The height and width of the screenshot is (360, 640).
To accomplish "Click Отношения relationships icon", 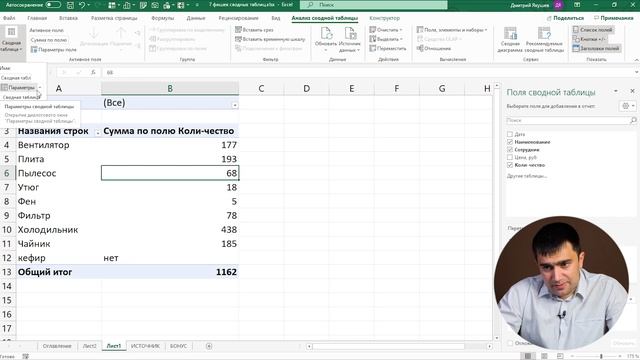I will click(x=420, y=48).
